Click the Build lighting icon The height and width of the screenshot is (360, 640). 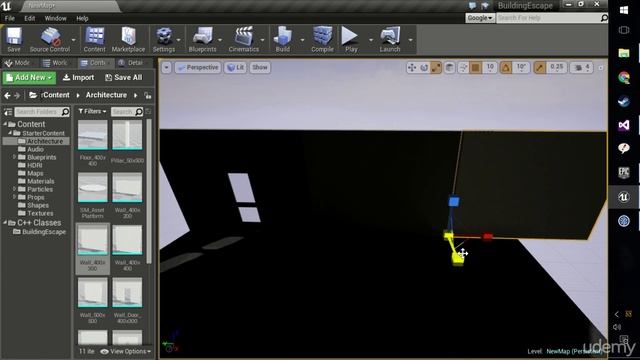(x=282, y=40)
